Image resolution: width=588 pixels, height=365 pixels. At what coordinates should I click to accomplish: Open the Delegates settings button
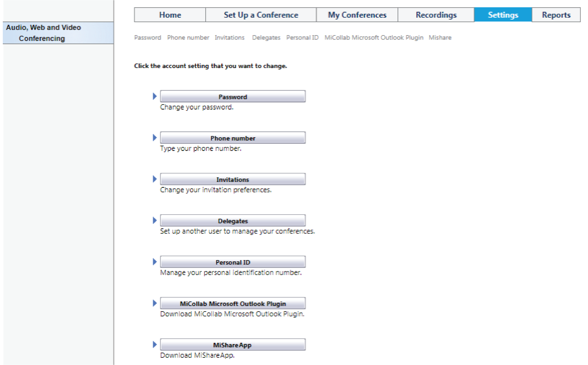(233, 221)
